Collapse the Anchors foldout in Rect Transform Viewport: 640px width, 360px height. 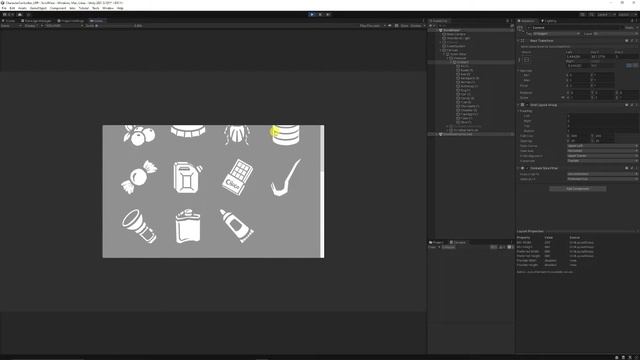pos(519,71)
